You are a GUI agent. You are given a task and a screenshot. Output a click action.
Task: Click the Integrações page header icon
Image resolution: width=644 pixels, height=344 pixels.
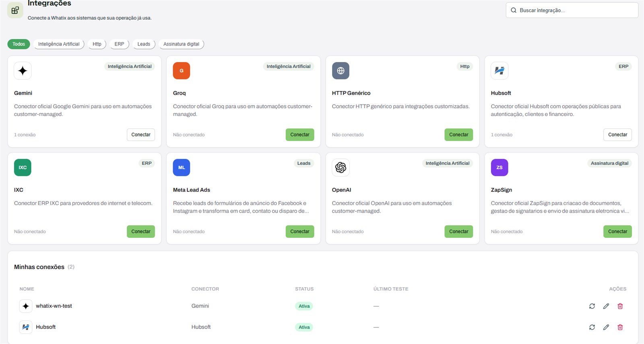(x=15, y=10)
